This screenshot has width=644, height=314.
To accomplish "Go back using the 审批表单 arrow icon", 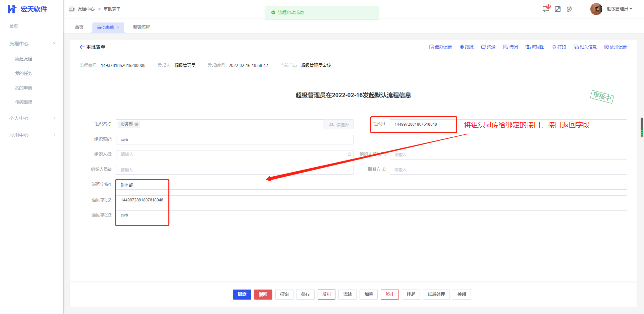I will tap(82, 47).
